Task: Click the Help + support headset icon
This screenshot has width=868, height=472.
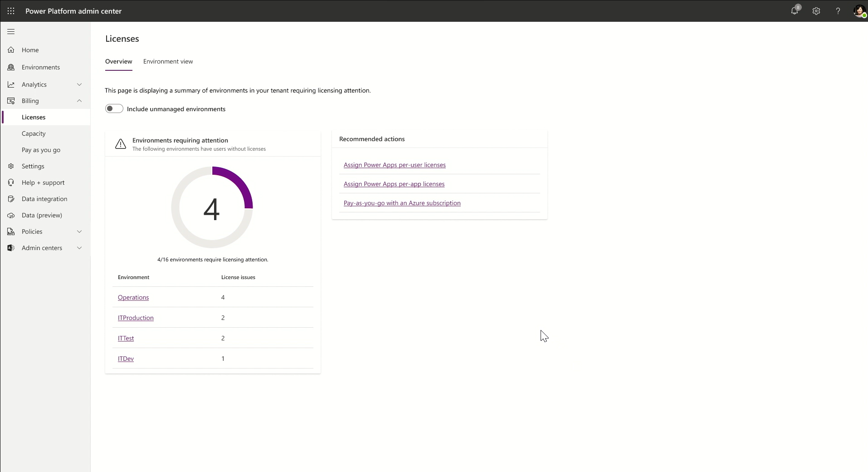Action: 11,182
